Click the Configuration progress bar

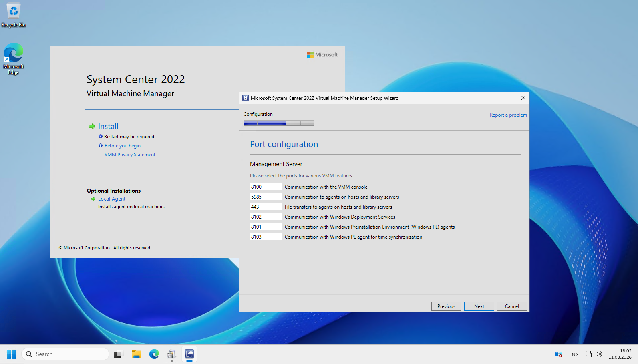279,123
